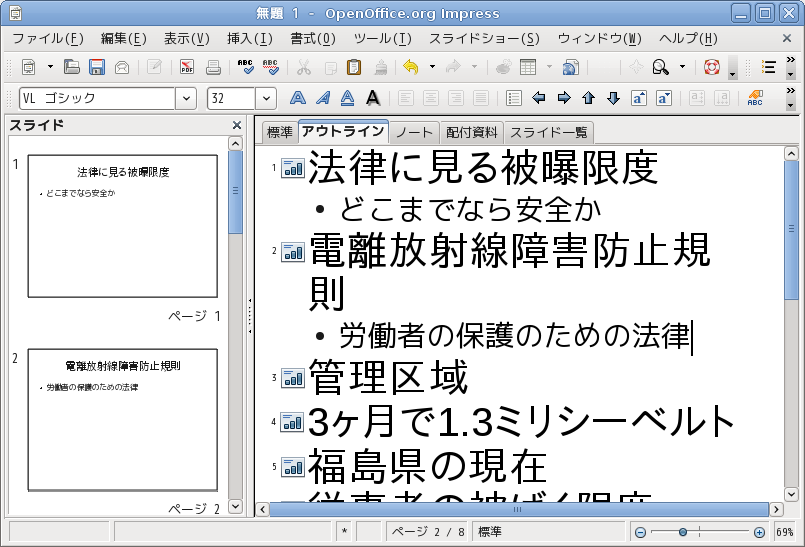Image resolution: width=805 pixels, height=547 pixels.
Task: Click the zoom slider handle in the status bar
Action: [683, 532]
